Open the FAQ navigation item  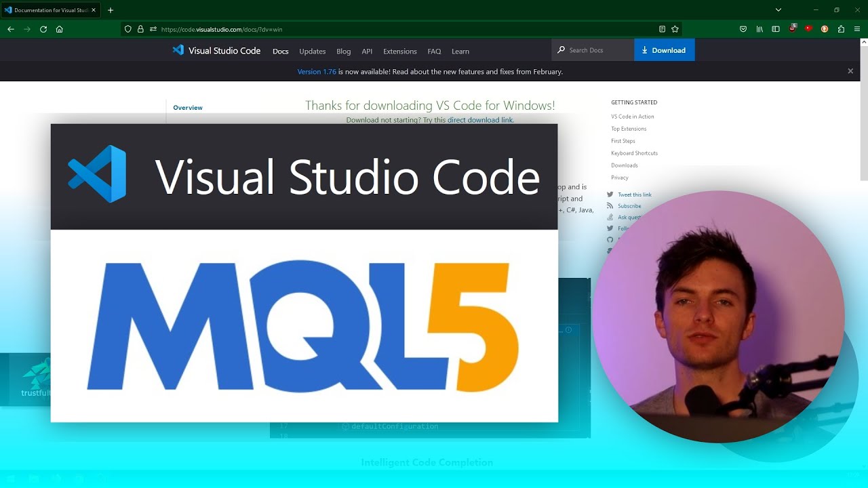(x=435, y=52)
